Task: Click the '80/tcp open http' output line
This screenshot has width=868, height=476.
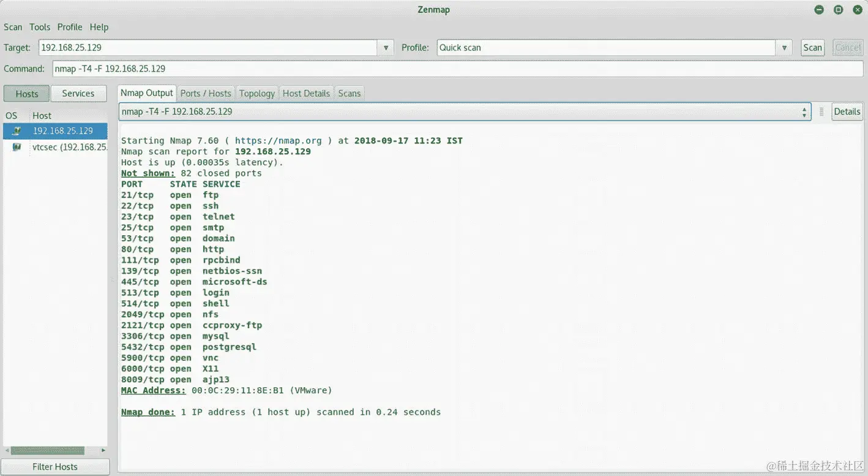Action: [x=173, y=249]
